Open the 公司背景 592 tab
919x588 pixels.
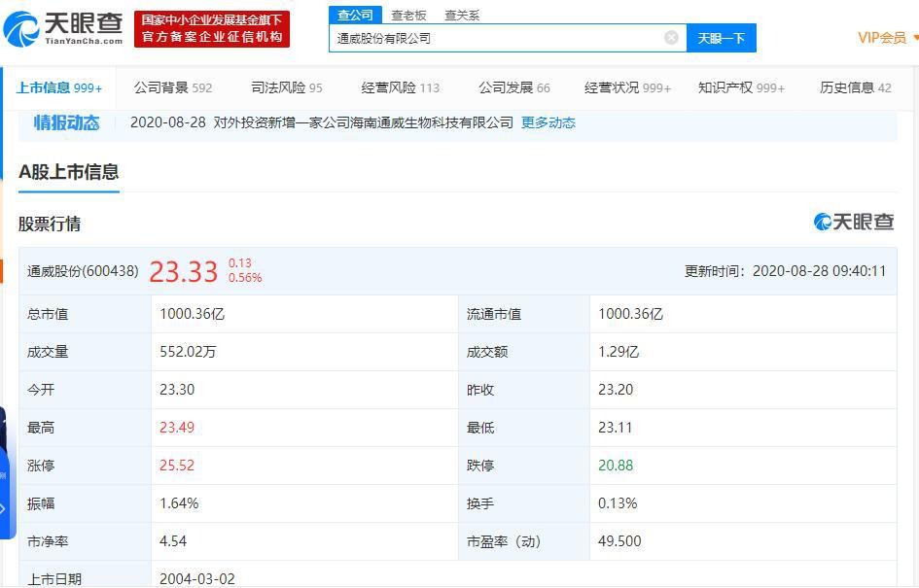point(173,87)
